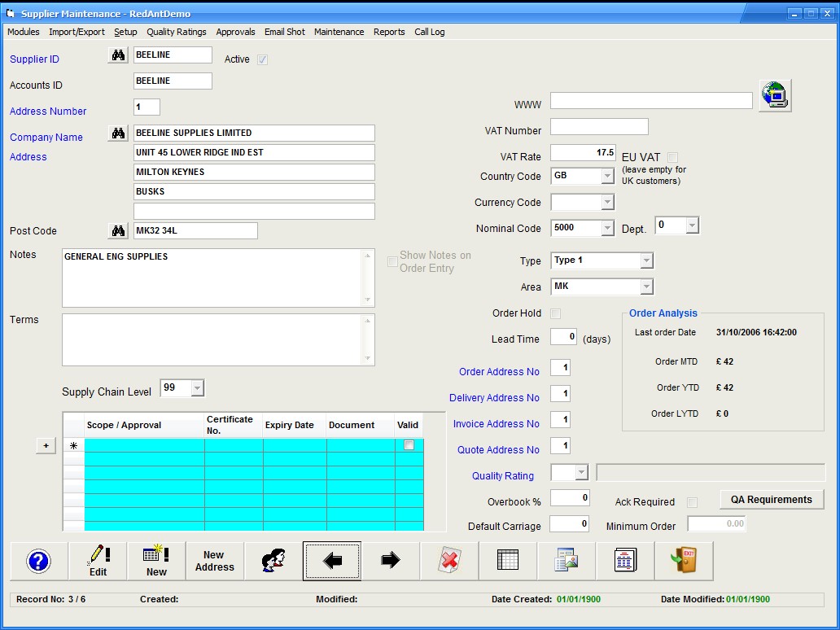Go to the next record with right arrow

coord(391,561)
